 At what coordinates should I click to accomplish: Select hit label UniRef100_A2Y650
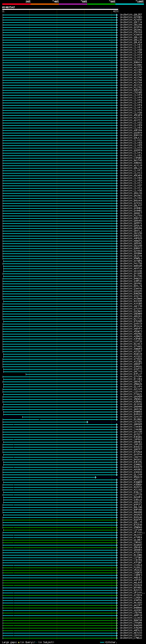131,20
